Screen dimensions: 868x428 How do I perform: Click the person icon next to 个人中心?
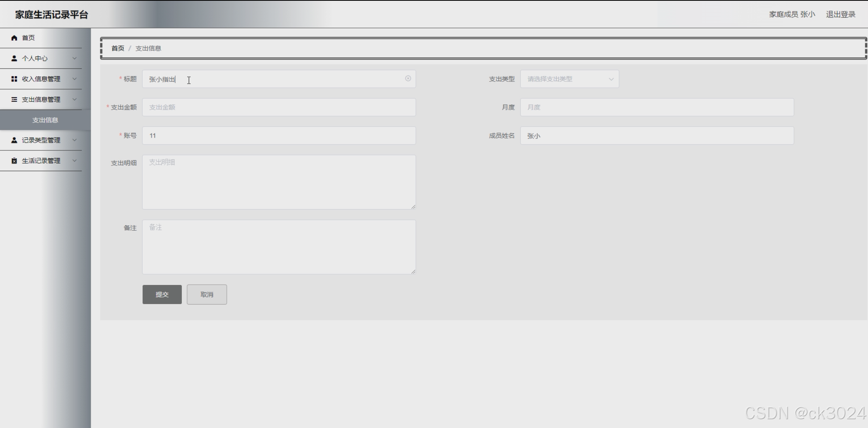pos(14,58)
